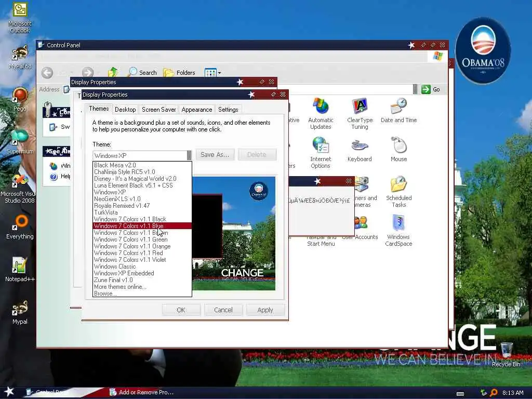This screenshot has width=532, height=399.
Task: Launch Notepad++ from the desktop
Action: (x=20, y=270)
